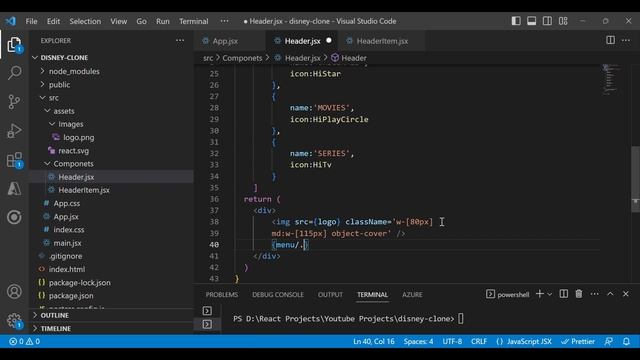640x360 pixels.
Task: Show errors and warnings count in status bar
Action: (x=24, y=342)
